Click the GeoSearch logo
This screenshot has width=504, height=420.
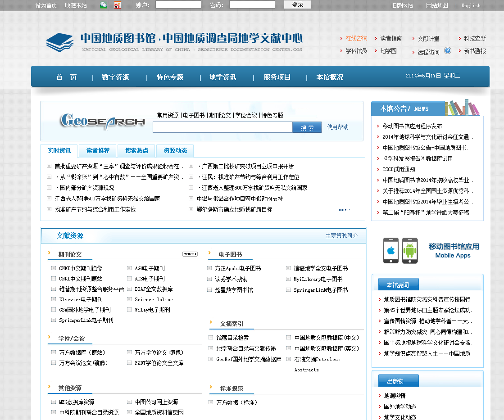click(103, 121)
